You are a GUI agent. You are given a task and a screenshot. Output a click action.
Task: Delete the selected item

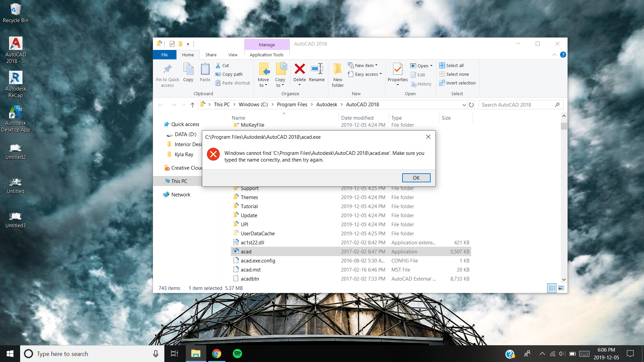299,72
